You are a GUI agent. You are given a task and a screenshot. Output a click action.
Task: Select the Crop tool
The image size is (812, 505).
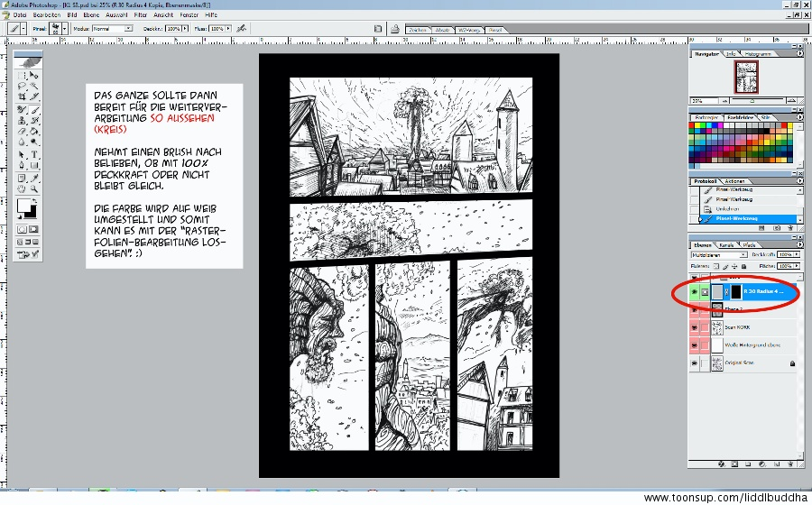pos(23,96)
